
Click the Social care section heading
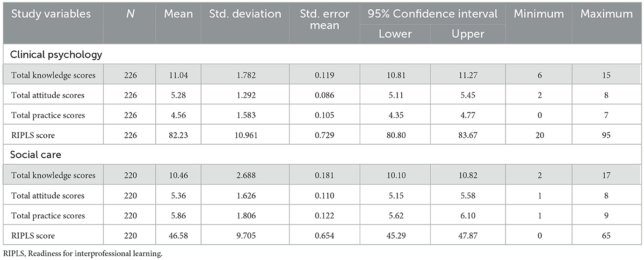coord(36,155)
